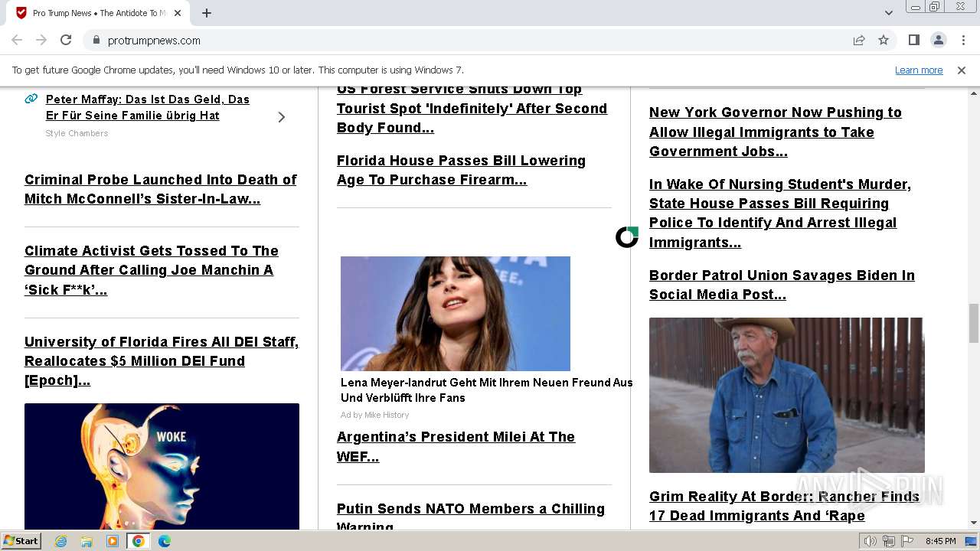The width and height of the screenshot is (980, 551).
Task: Open tab search dropdown arrow
Action: tap(888, 13)
